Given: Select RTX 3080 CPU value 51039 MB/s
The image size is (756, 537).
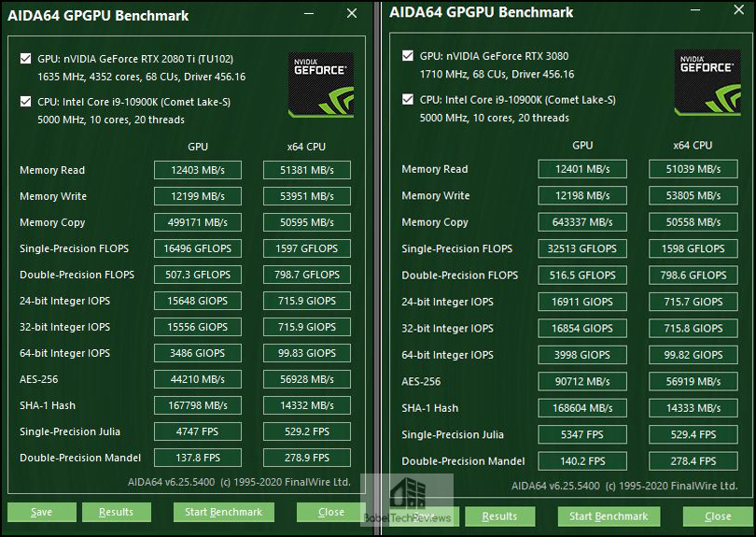Looking at the screenshot, I should click(x=693, y=169).
